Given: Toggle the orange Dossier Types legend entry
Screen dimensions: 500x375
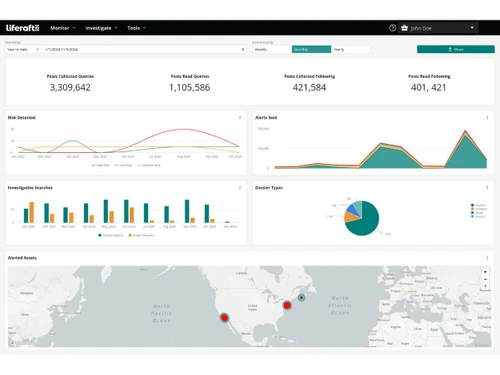Looking at the screenshot, I should point(479,209).
